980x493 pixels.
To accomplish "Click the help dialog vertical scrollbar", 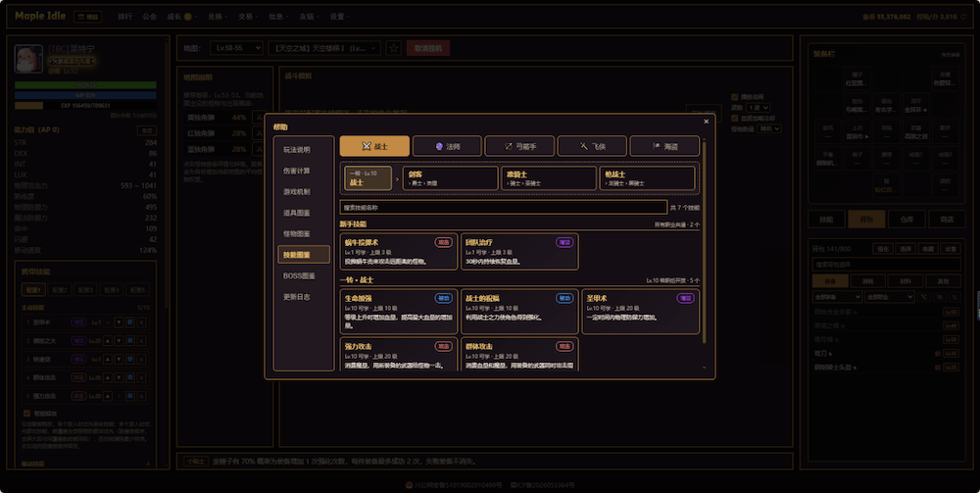I will coord(705,240).
